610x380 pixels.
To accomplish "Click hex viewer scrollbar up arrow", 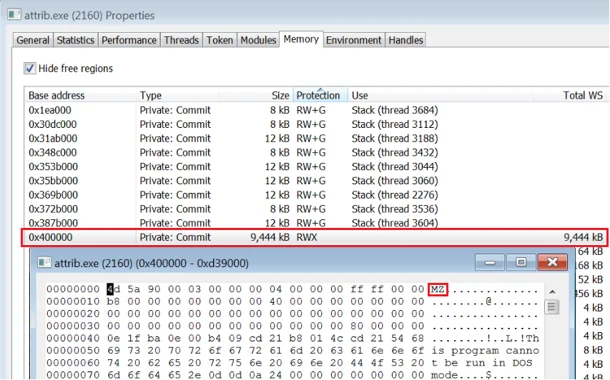I will pyautogui.click(x=552, y=292).
